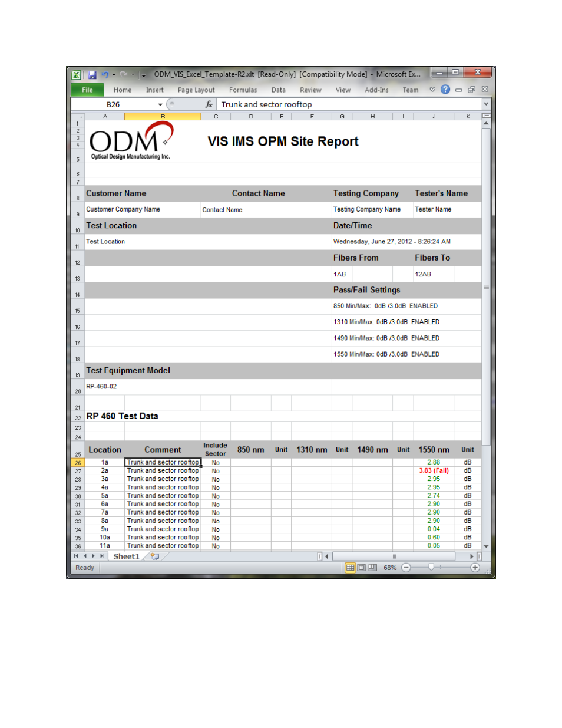Viewport: 562px width, 728px height.
Task: Switch to the Home ribbon tab
Action: coord(123,90)
